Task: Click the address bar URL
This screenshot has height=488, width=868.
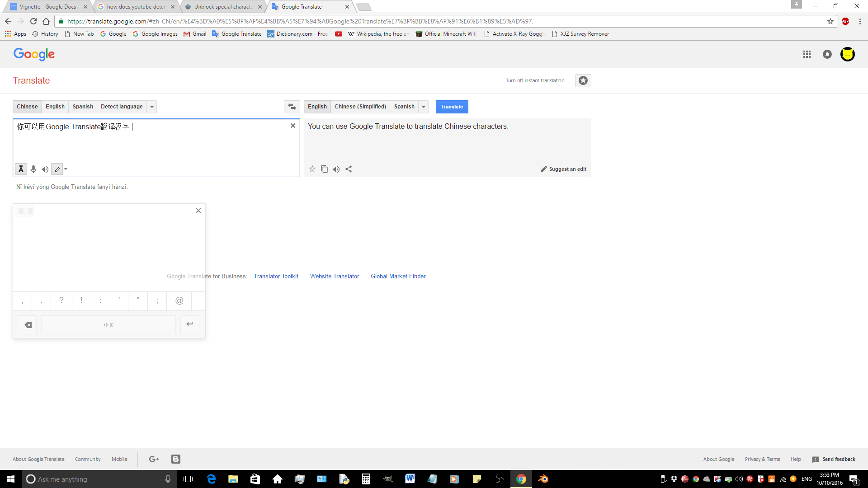Action: pos(300,21)
